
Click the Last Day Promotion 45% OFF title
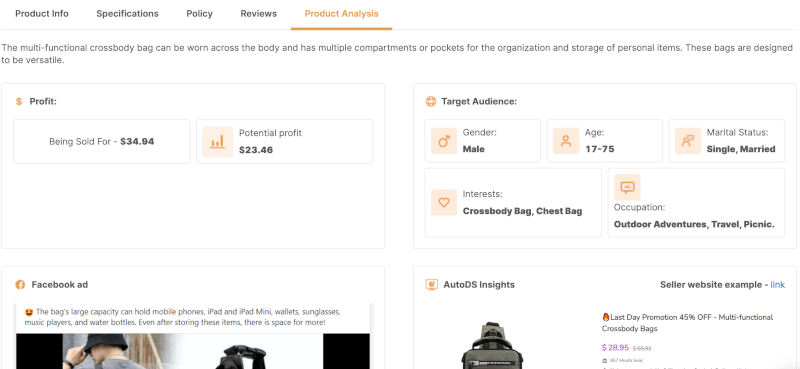[687, 323]
